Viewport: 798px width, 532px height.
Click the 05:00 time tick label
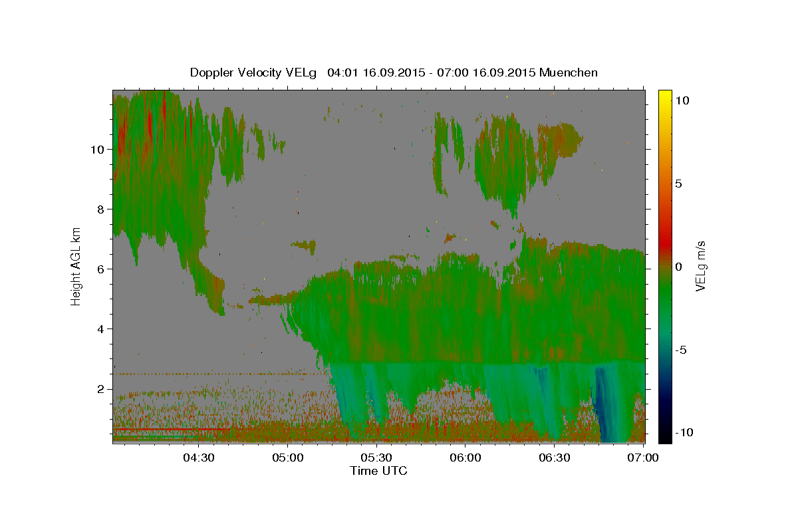coord(288,457)
